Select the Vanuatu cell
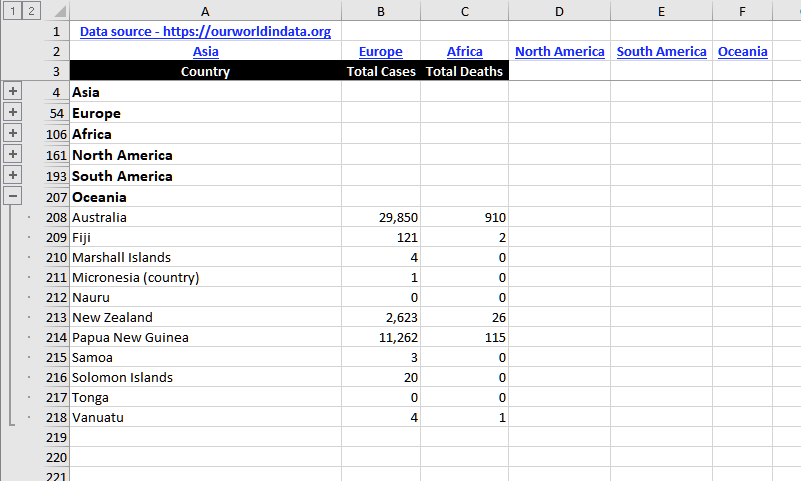This screenshot has height=481, width=801. tap(205, 417)
